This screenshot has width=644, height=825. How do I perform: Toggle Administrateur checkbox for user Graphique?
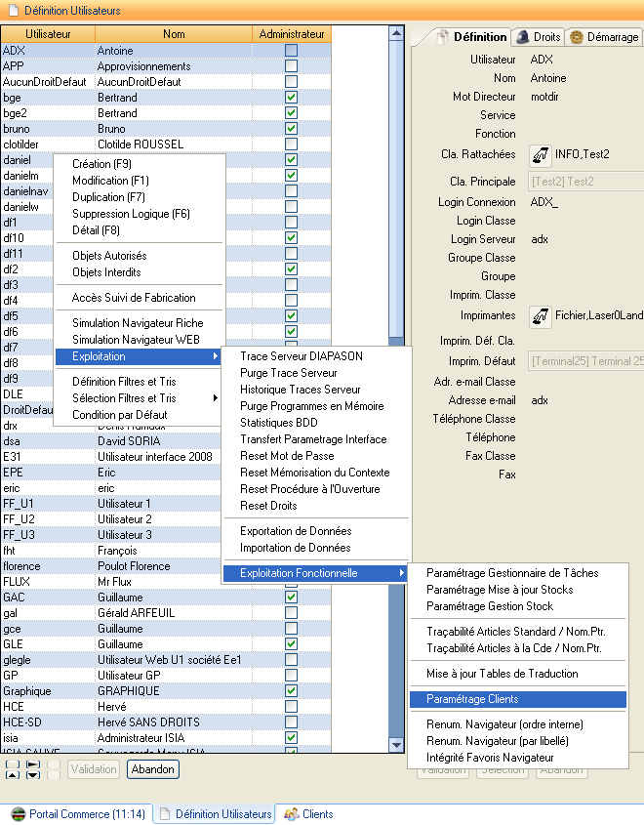tap(291, 691)
